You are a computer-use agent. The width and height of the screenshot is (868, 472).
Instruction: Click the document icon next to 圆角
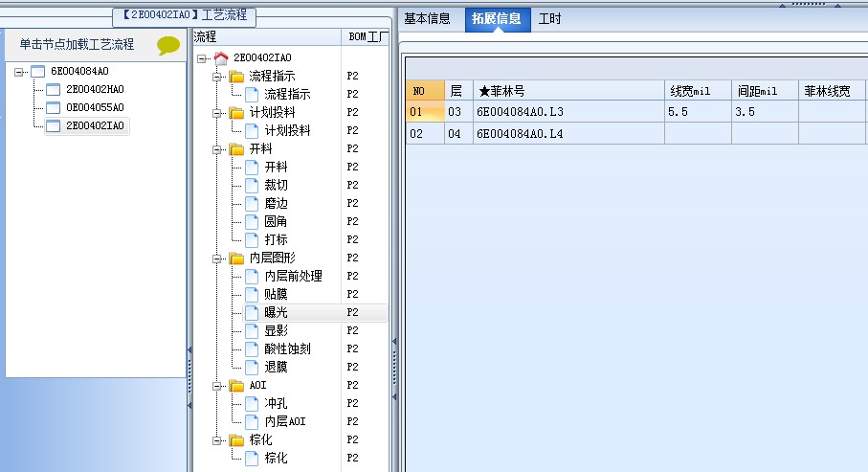[252, 222]
